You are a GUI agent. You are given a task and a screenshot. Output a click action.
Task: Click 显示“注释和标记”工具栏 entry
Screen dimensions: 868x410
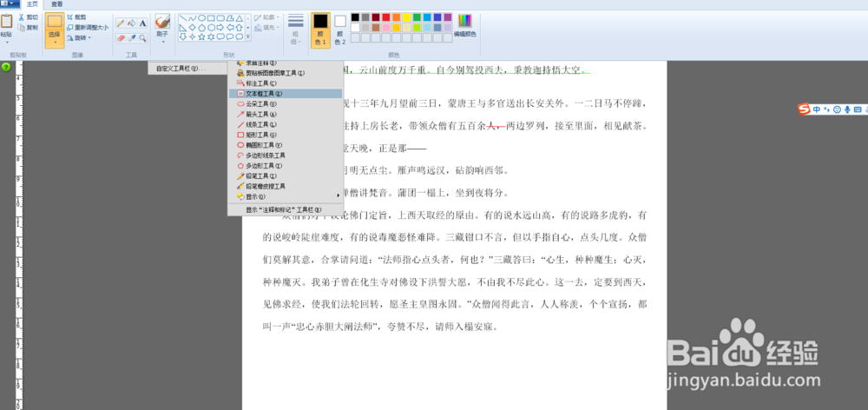tap(285, 210)
